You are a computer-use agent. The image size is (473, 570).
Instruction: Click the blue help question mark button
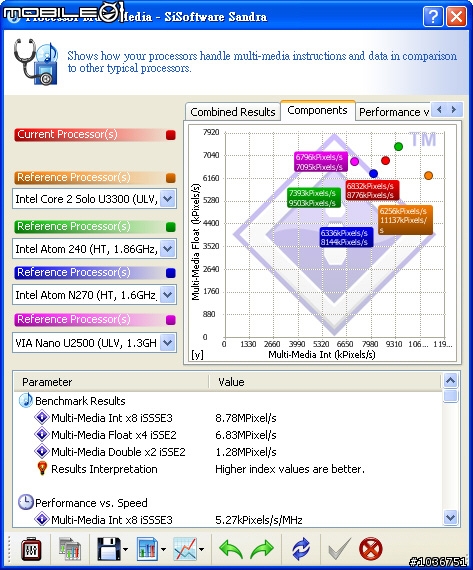pyautogui.click(x=433, y=17)
